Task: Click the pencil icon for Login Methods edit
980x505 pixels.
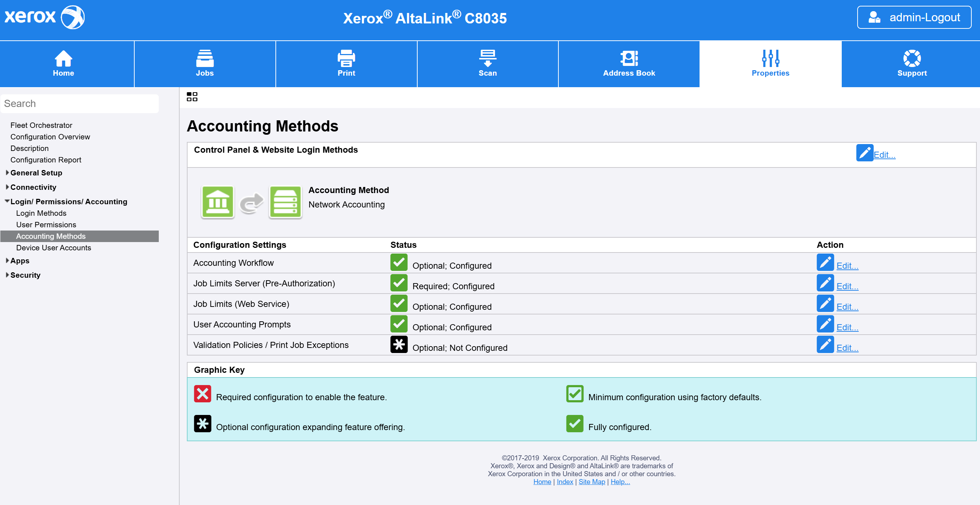Action: (x=865, y=153)
